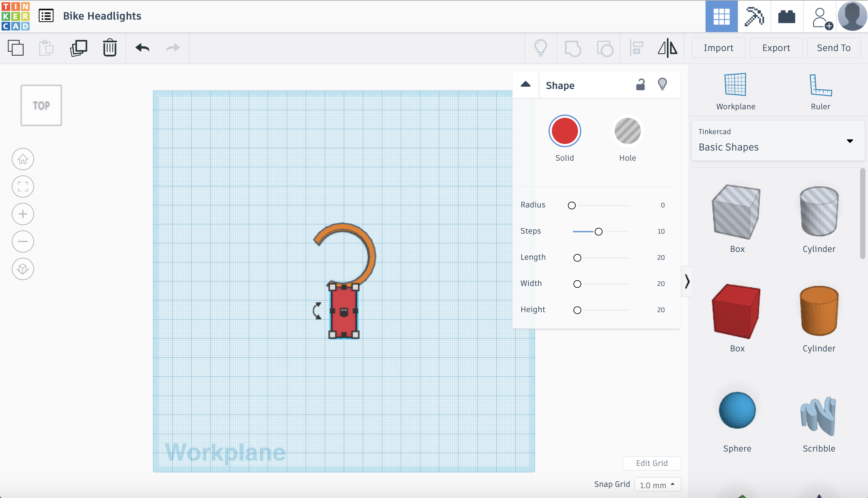
Task: Click the redo arrow icon
Action: point(173,47)
